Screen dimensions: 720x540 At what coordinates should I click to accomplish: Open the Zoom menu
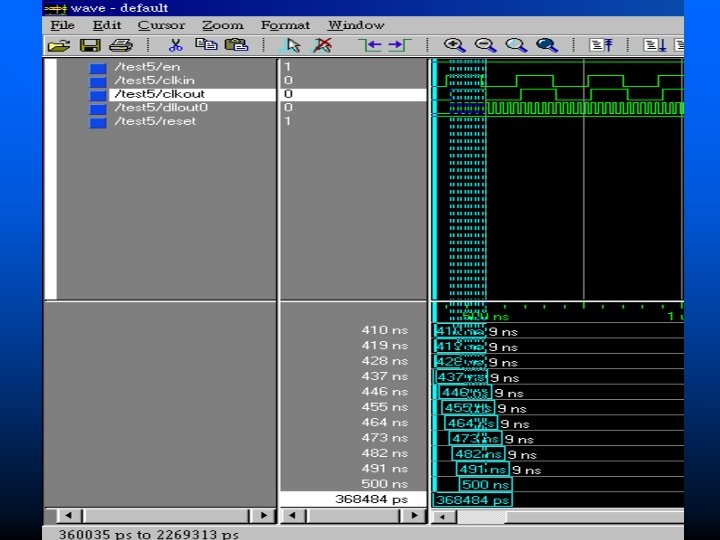tap(223, 25)
